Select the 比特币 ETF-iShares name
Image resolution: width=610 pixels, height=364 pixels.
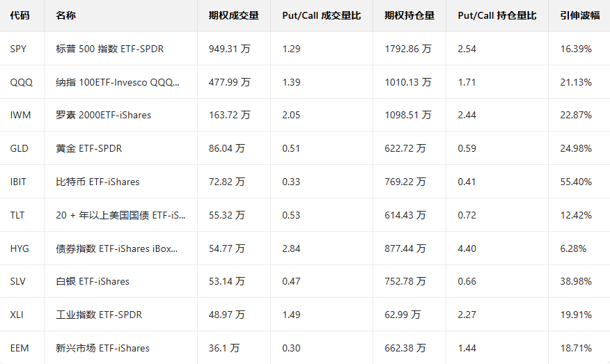(x=97, y=182)
